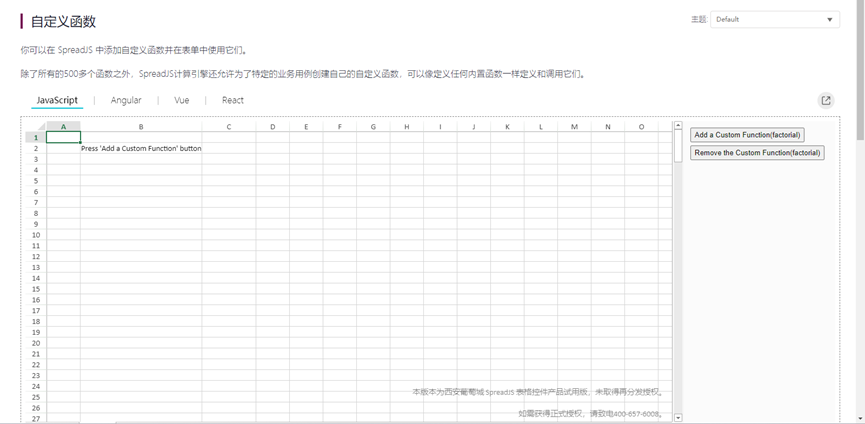
Task: Switch to the Angular tab
Action: click(126, 100)
